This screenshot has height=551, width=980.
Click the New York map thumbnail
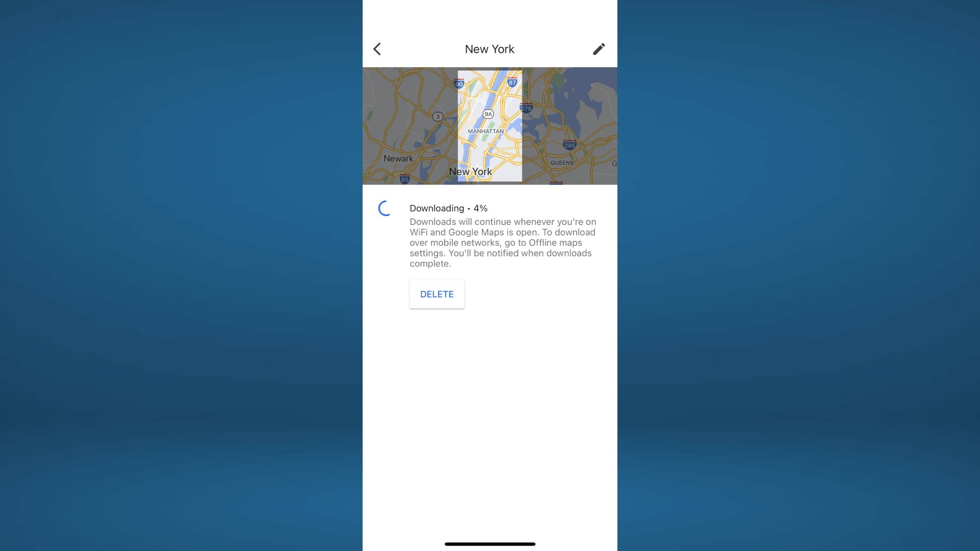pos(490,126)
